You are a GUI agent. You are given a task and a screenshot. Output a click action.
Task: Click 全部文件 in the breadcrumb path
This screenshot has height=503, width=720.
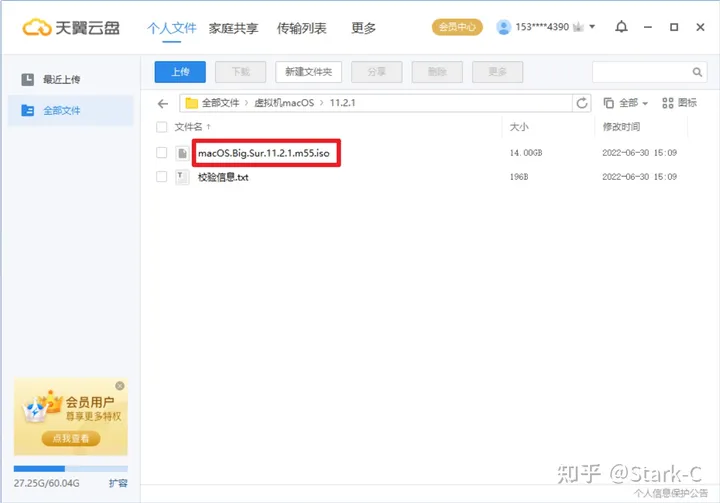pos(220,103)
